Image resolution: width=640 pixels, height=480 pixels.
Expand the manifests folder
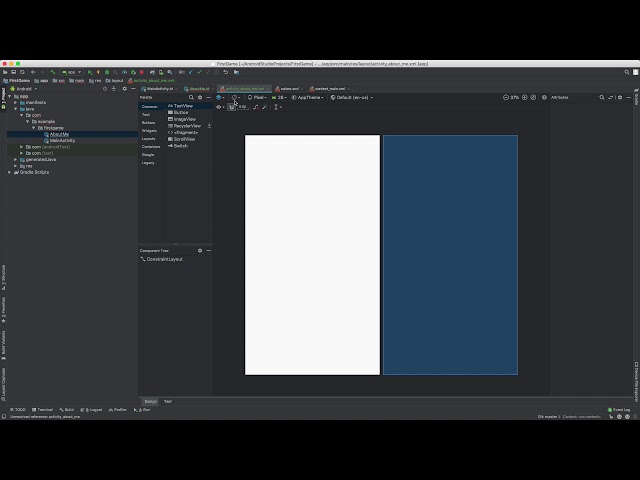pos(16,102)
